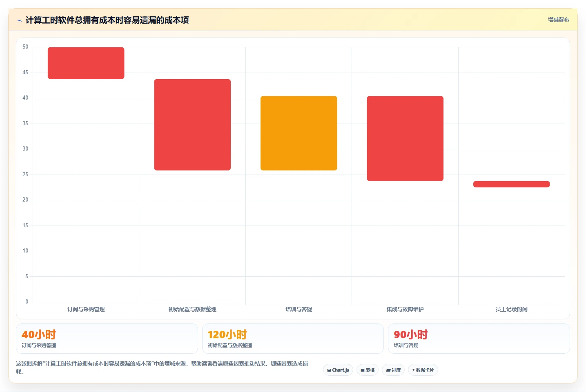Screen dimensions: 586x392
Task: Click the 培训与答疑 caption under 90小时
Action: 406,345
